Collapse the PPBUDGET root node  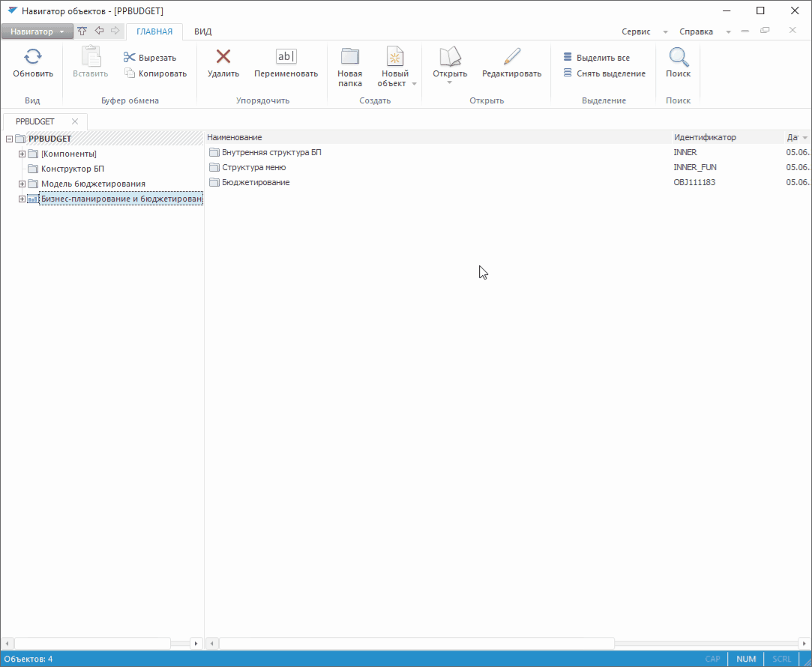[x=9, y=139]
